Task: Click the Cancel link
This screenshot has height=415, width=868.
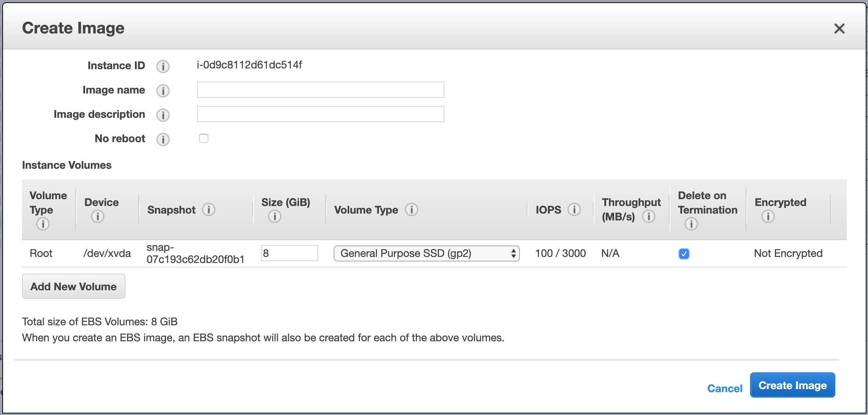Action: 725,388
